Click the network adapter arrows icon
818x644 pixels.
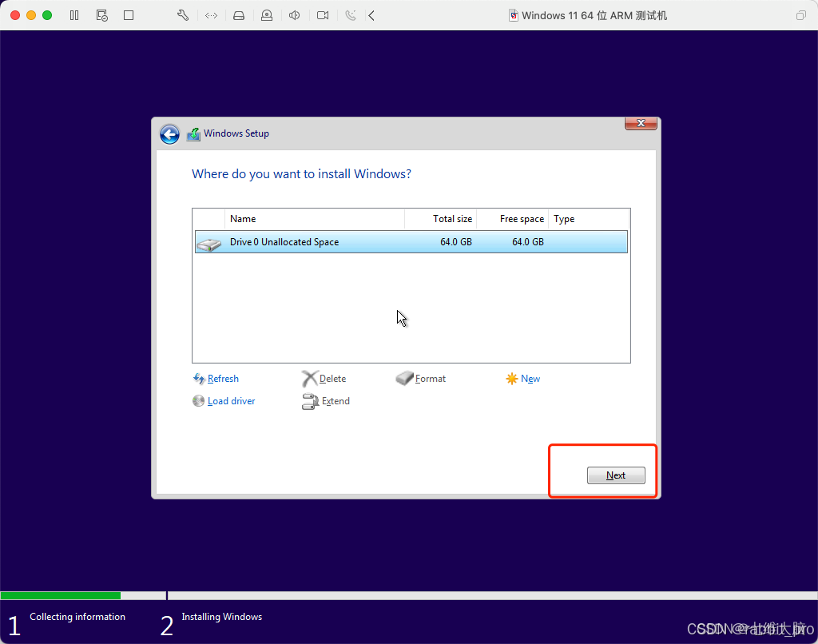pyautogui.click(x=211, y=16)
